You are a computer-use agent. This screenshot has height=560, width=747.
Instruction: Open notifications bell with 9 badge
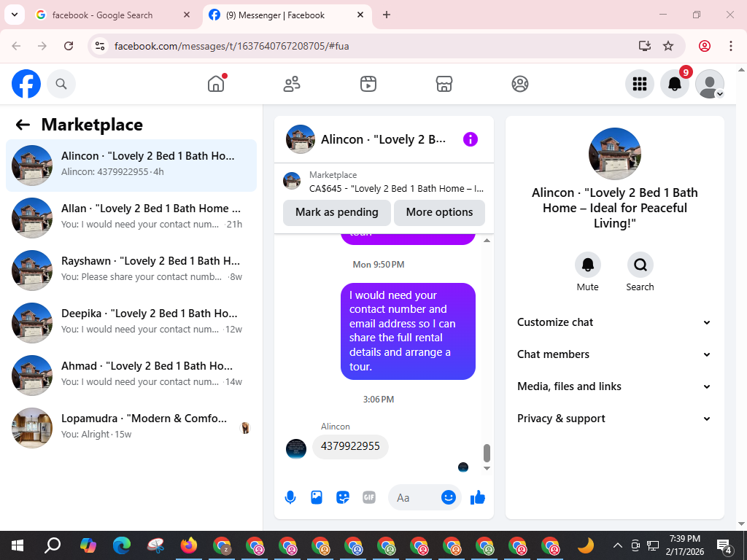[675, 84]
